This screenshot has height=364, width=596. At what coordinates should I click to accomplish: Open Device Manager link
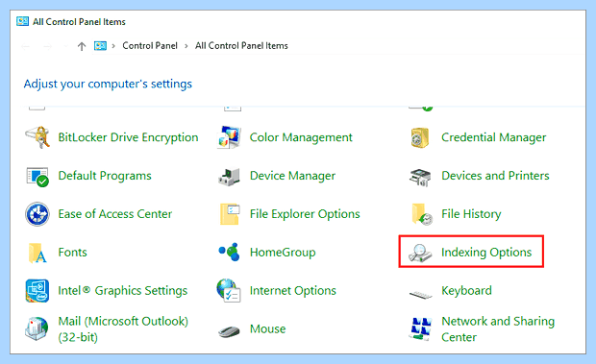(292, 176)
